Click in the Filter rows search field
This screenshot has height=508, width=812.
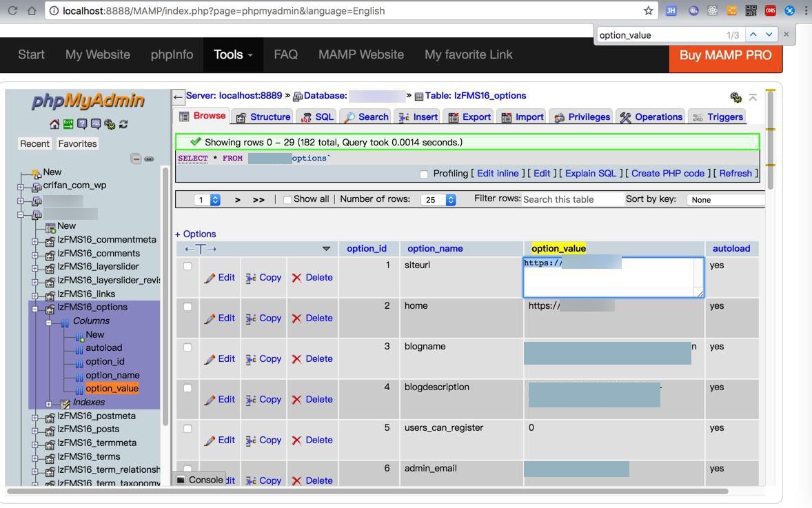tap(572, 199)
